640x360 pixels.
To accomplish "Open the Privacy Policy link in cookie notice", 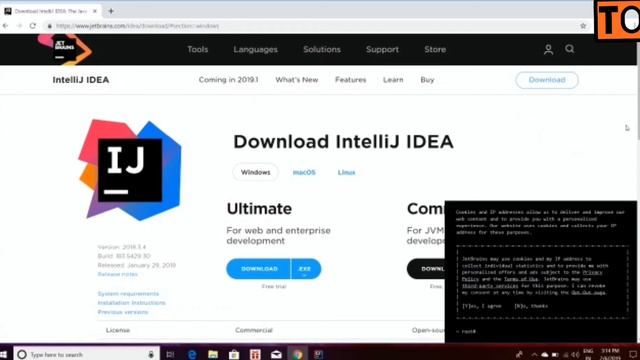I will tap(593, 272).
